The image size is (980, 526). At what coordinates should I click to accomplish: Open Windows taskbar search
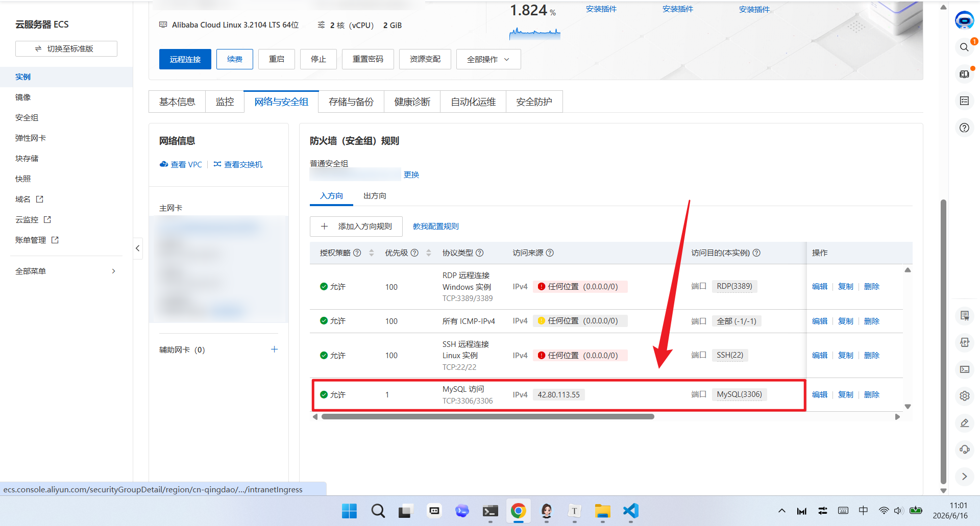pos(378,511)
